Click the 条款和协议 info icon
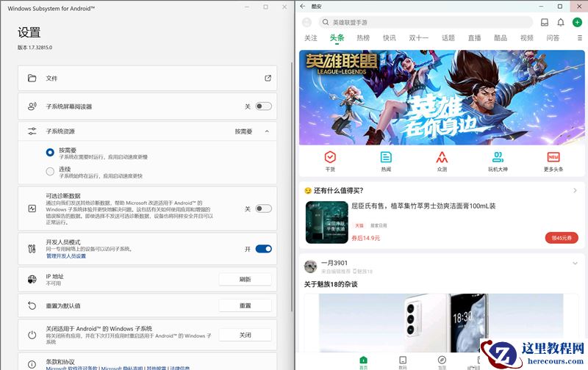 32,364
